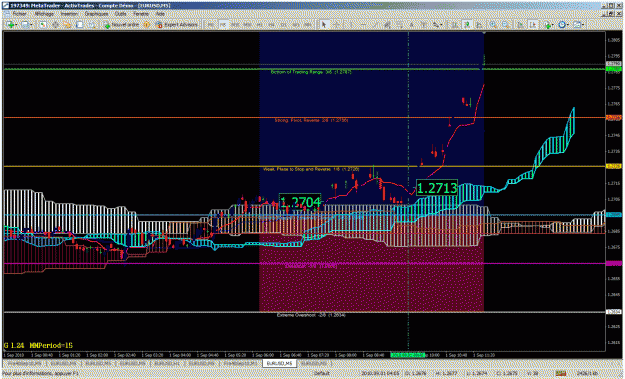Open the chart periods clock icon
The height and width of the screenshot is (379, 625).
pos(562,25)
